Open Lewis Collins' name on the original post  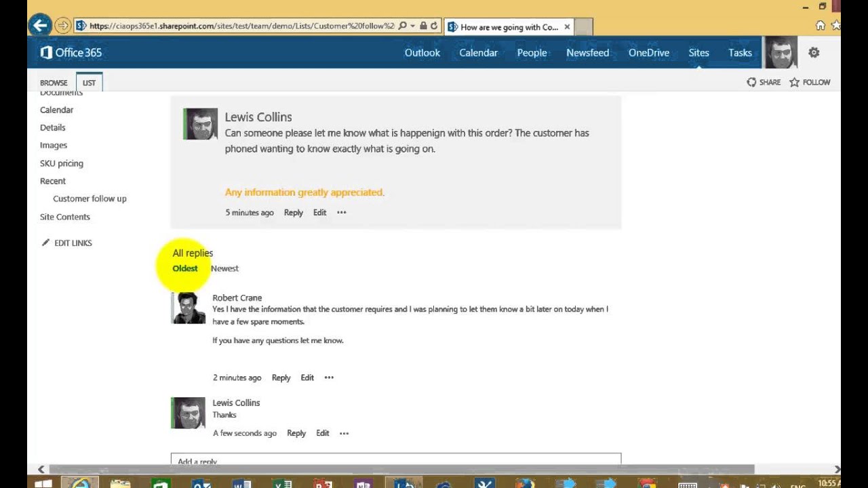258,117
